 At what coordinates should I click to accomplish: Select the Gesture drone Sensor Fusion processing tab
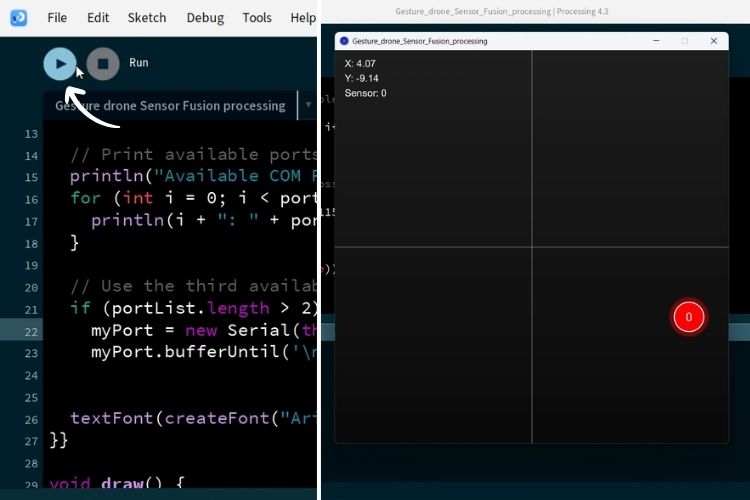tap(170, 105)
